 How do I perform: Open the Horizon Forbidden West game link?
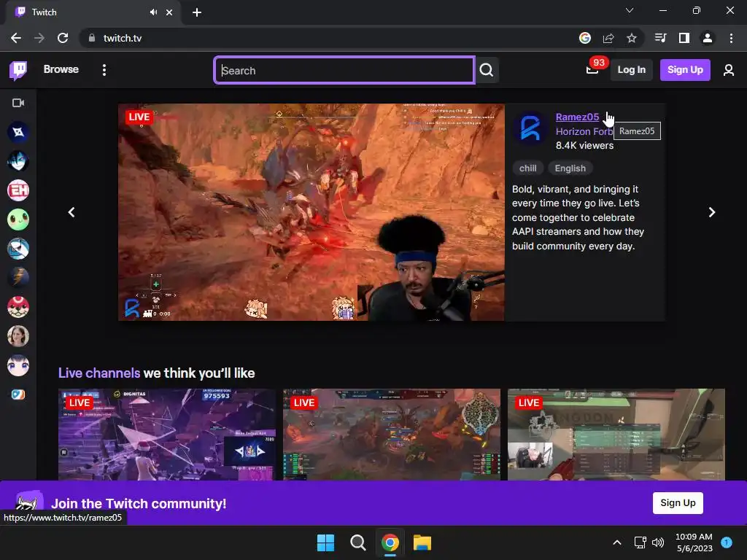pyautogui.click(x=584, y=131)
